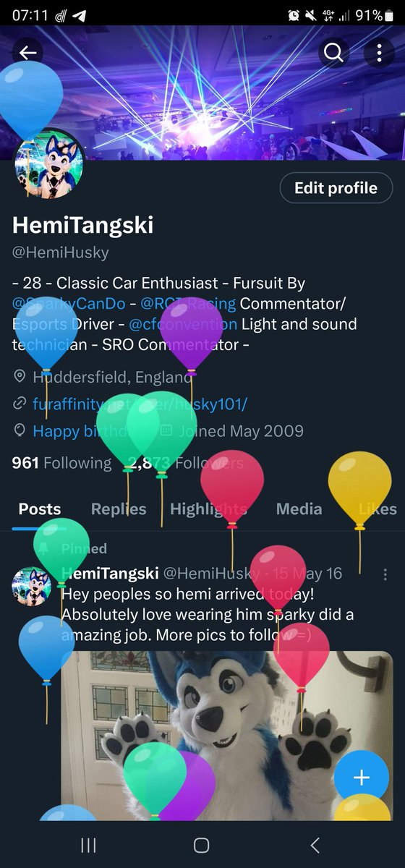The height and width of the screenshot is (868, 405).
Task: Tap the Android back navigation icon
Action: [x=315, y=845]
